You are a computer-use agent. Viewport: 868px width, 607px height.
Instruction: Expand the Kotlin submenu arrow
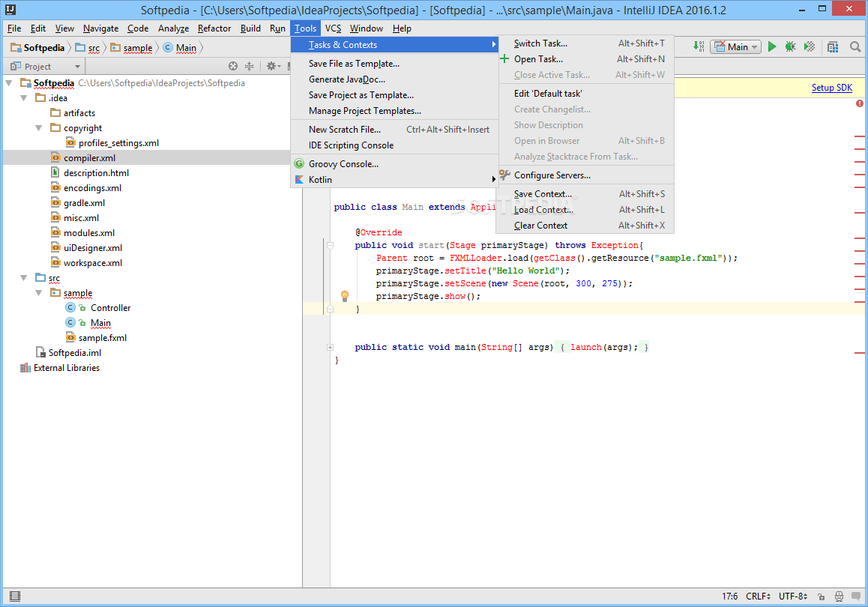coord(493,179)
